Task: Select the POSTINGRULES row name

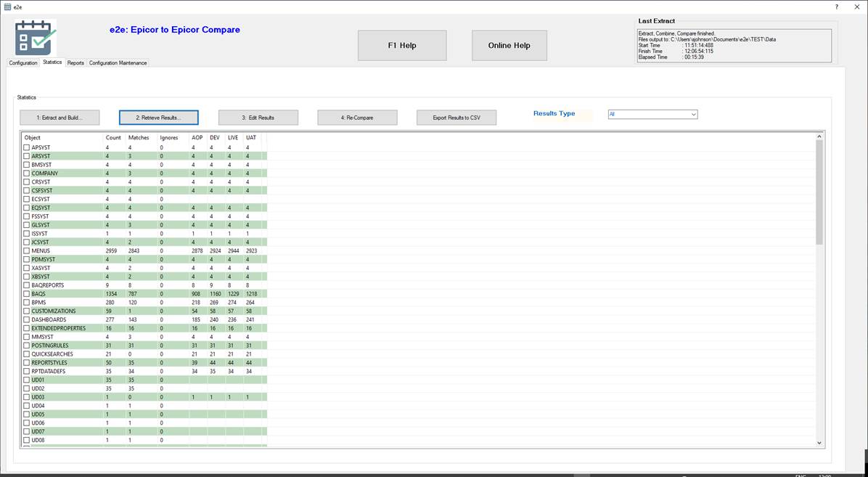Action: click(50, 346)
